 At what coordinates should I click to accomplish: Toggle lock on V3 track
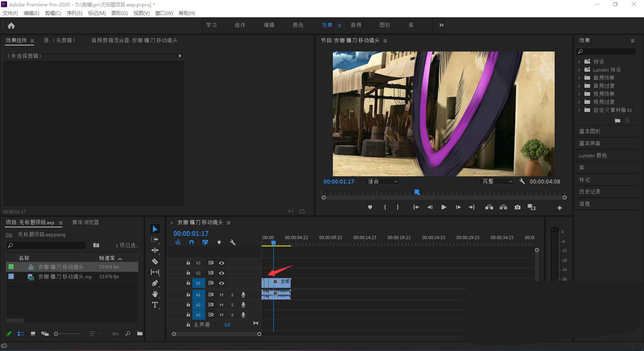pyautogui.click(x=188, y=263)
